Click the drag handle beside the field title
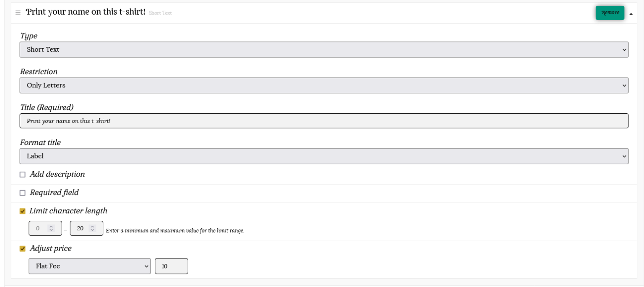 tap(18, 13)
